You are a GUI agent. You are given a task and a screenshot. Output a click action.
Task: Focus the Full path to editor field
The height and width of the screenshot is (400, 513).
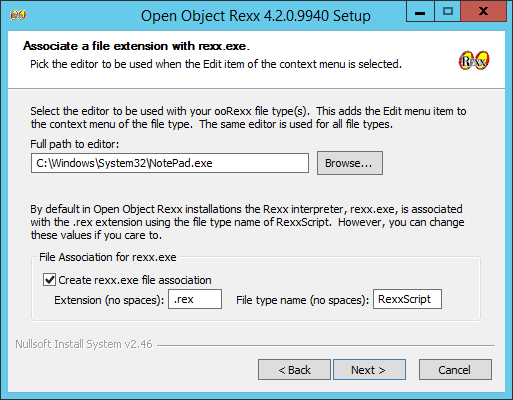(170, 163)
